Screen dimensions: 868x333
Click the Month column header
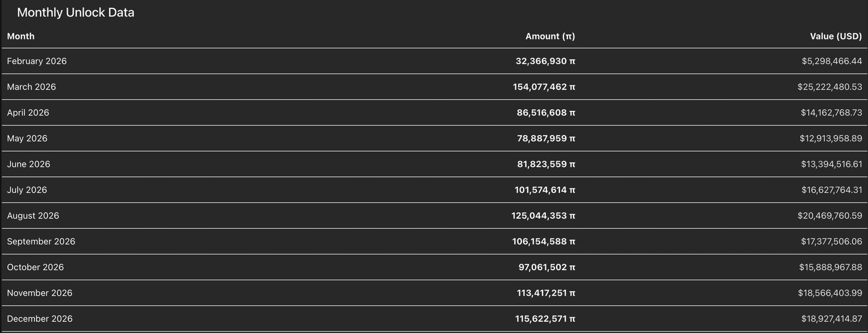[x=21, y=36]
